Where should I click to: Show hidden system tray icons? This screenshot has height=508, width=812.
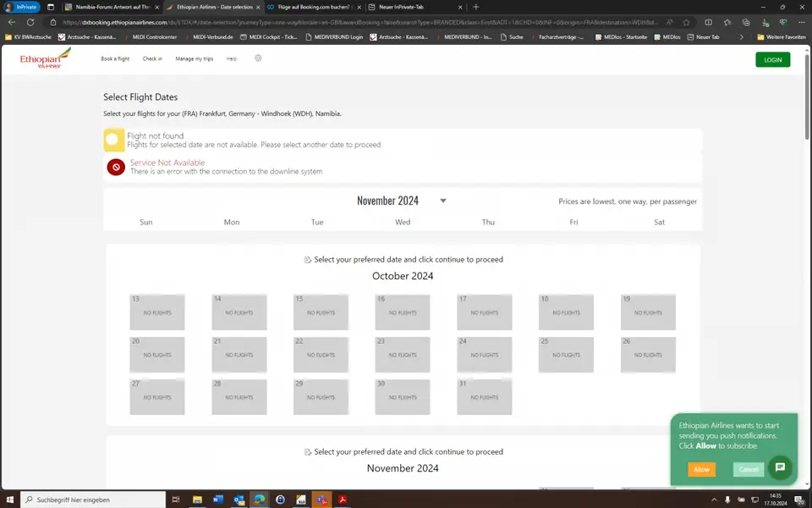(714, 500)
